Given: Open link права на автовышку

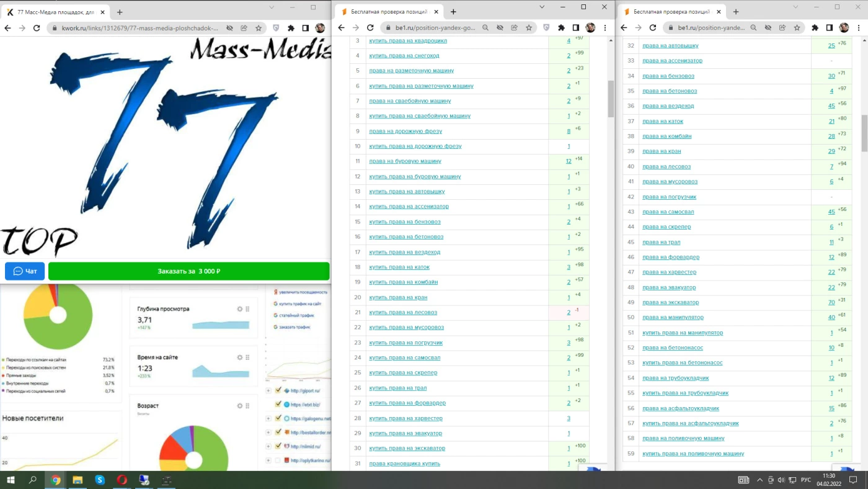Looking at the screenshot, I should (670, 45).
